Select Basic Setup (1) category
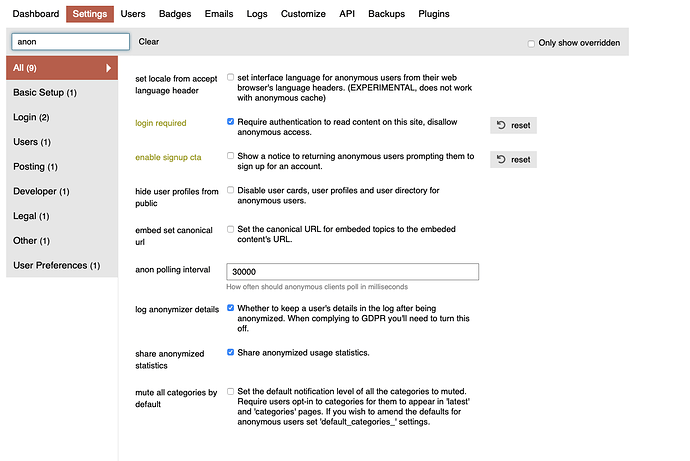690x461 pixels. [62, 92]
